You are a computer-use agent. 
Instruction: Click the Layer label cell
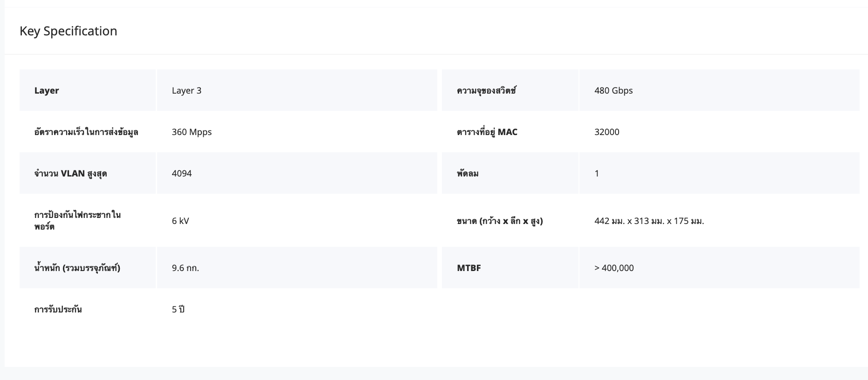point(47,90)
